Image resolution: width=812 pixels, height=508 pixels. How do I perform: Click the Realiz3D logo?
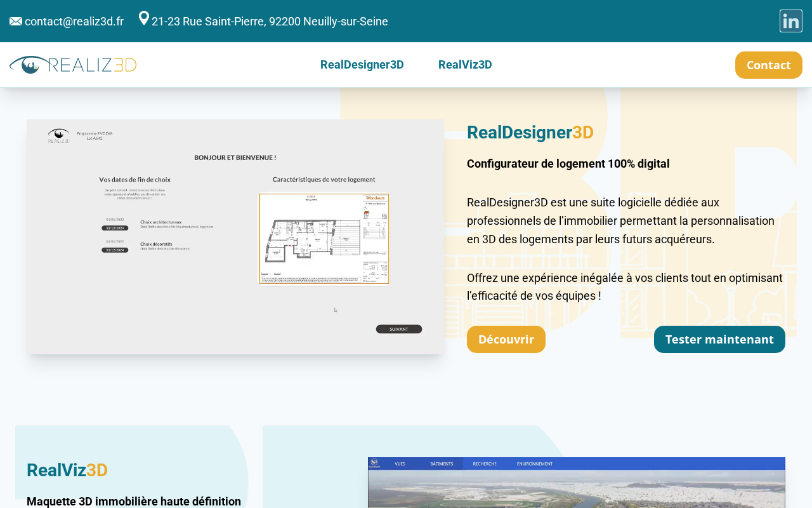[73, 65]
